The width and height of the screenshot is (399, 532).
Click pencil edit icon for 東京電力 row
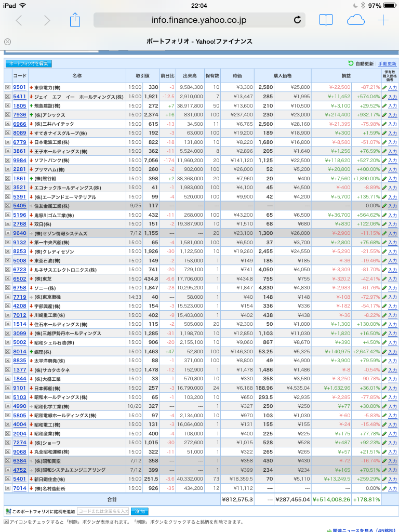384,87
